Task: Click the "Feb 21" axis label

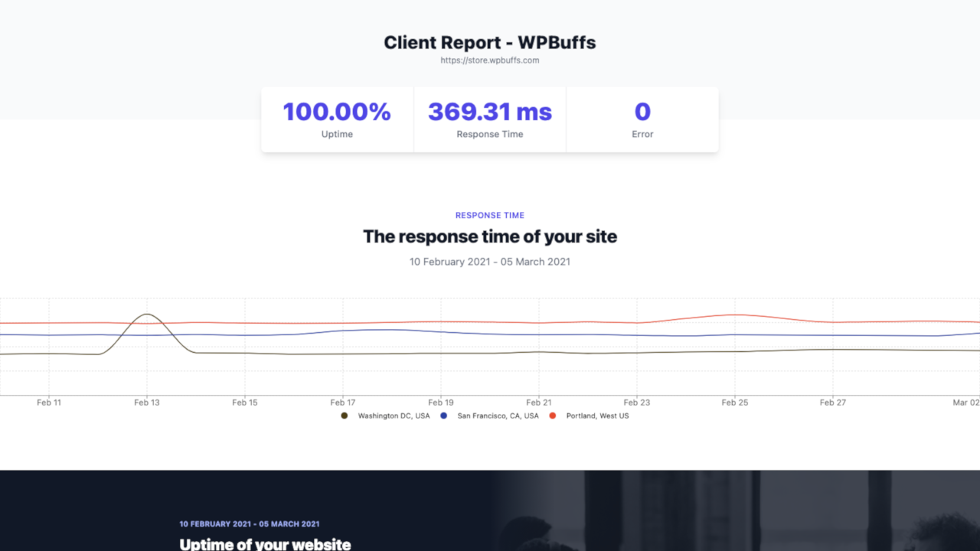Action: click(539, 402)
